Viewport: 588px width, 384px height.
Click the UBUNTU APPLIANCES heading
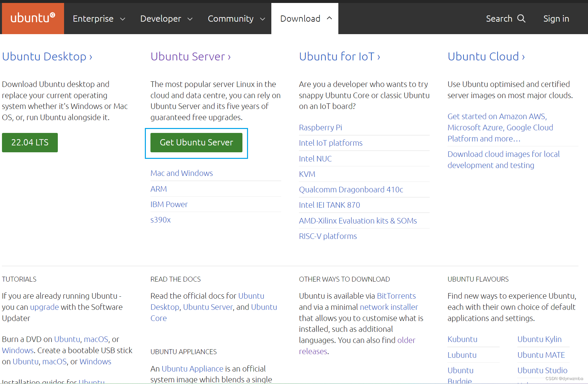(183, 352)
